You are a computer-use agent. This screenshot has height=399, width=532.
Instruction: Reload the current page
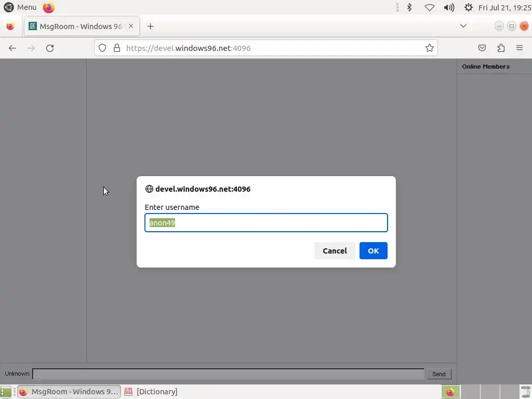(50, 48)
